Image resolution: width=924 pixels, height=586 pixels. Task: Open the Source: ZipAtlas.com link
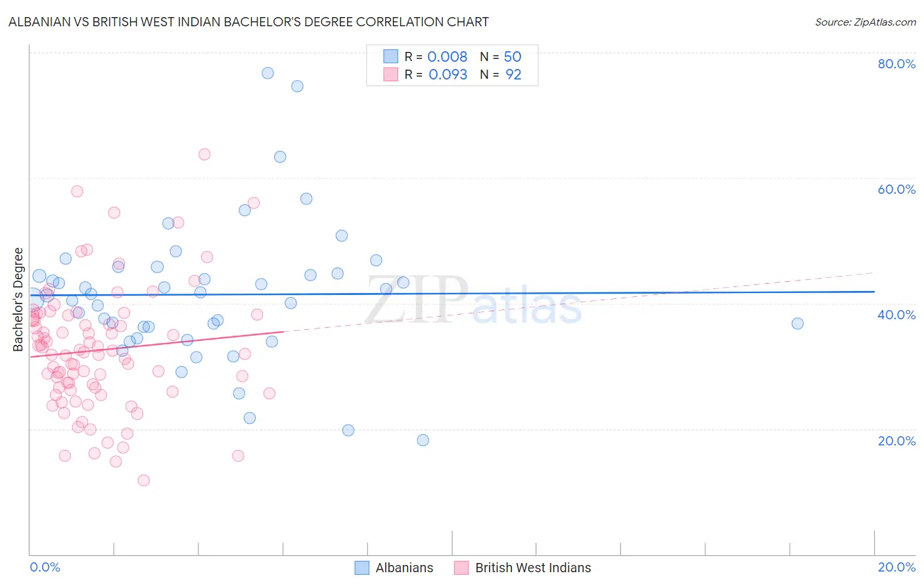pyautogui.click(x=866, y=22)
